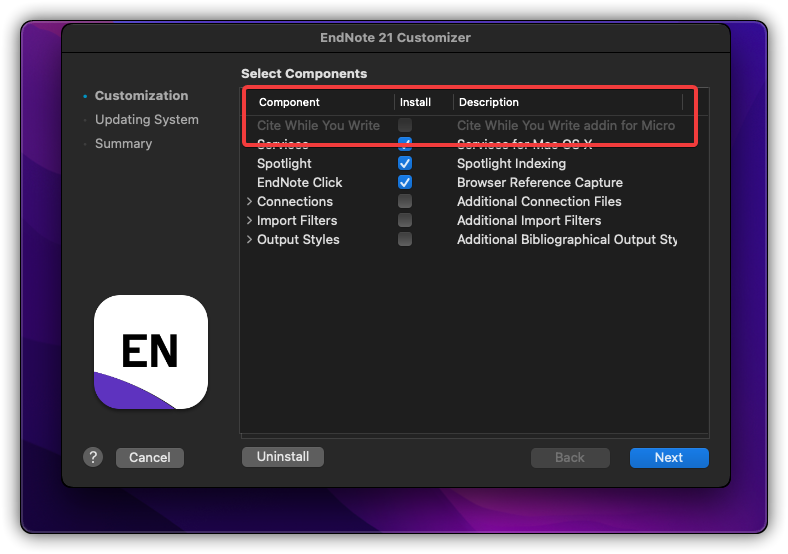Select the Import Filters component name
This screenshot has height=554, width=788.
click(x=297, y=221)
